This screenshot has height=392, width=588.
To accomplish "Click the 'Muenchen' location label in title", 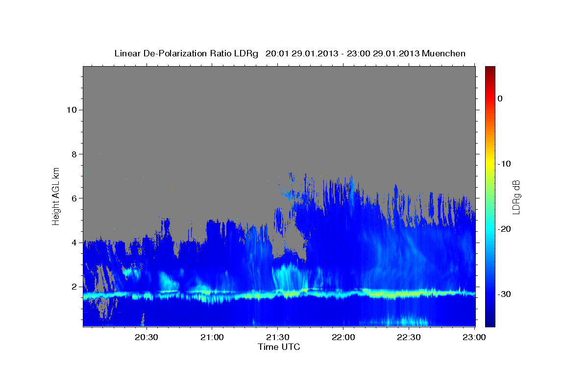I will (444, 53).
